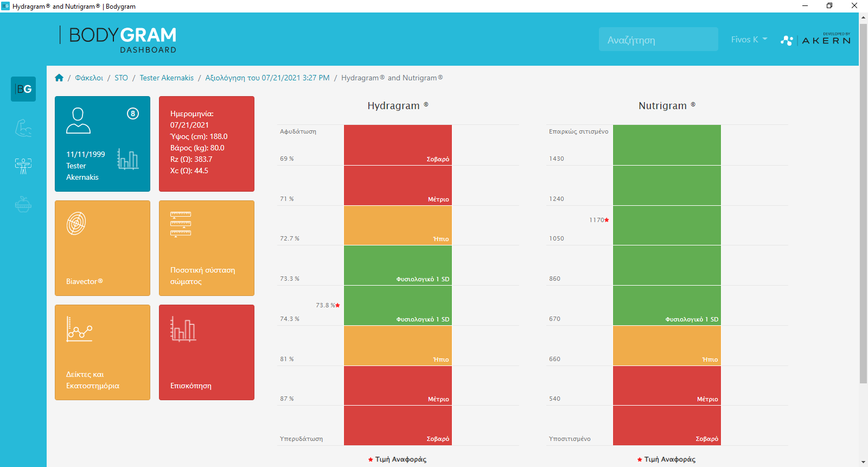Open Tester Akernakis breadcrumb link
868x467 pixels.
(x=167, y=78)
